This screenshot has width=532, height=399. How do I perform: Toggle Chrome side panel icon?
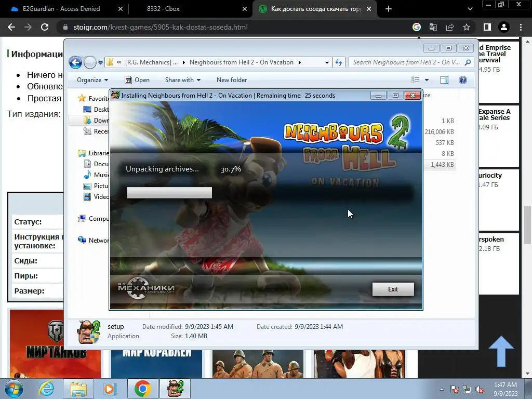487,27
